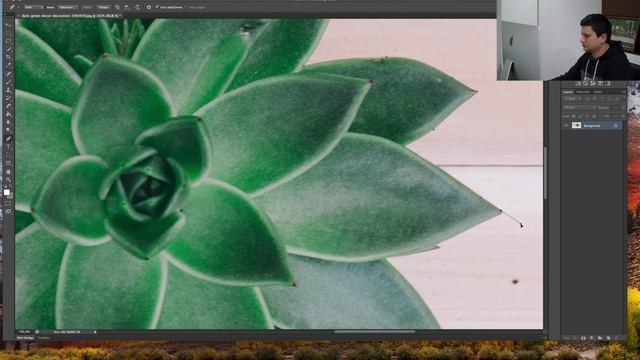Click the Shape button in options bar
Image resolution: width=640 pixels, height=360 pixels.
[x=104, y=7]
